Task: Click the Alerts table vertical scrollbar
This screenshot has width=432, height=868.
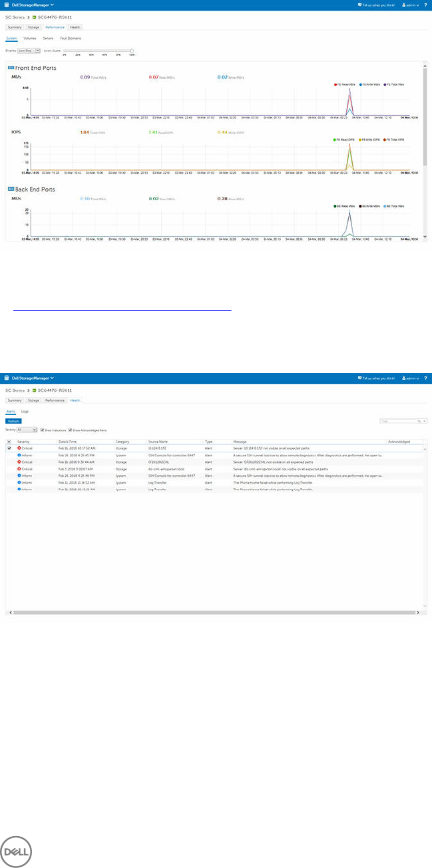Action: tap(425, 529)
